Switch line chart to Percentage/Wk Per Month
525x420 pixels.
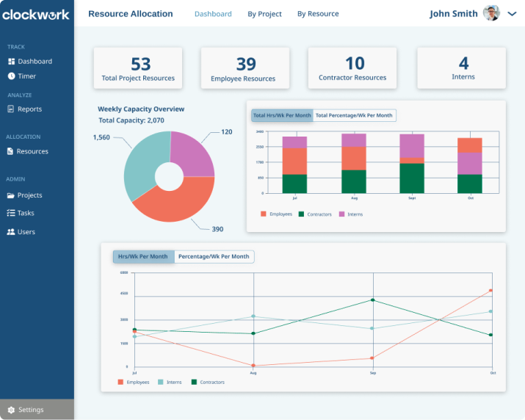pos(214,256)
